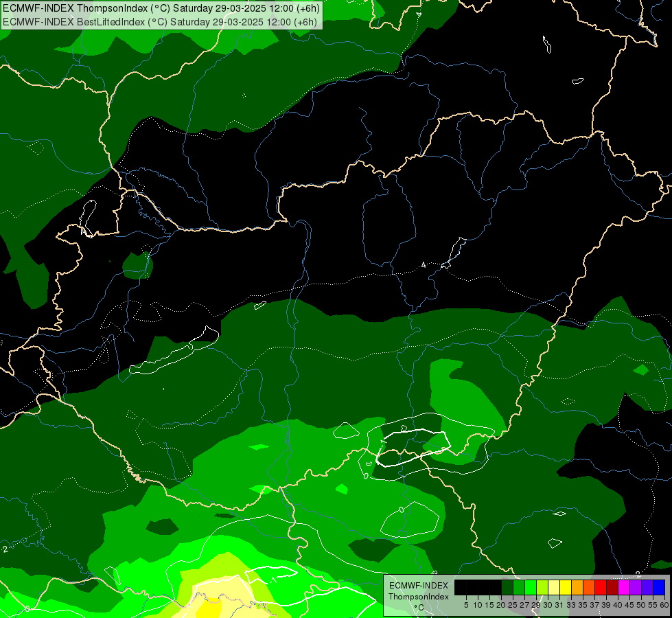Pick the purple 45–50 legend swatch
672x618 pixels.
[636, 587]
